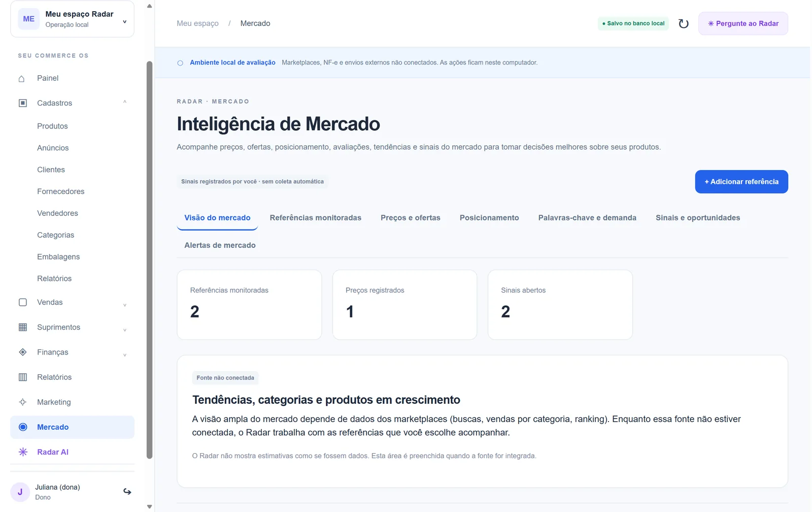Viewport: 812px width, 512px height.
Task: Open the Meu espaço Radar workspace dropdown
Action: 72,19
